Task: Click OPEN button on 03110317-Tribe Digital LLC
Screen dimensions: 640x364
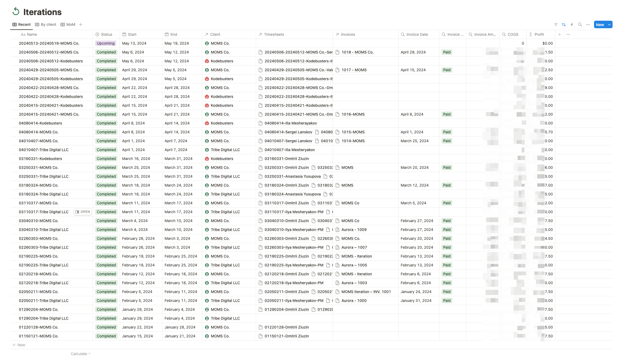Action: point(83,212)
